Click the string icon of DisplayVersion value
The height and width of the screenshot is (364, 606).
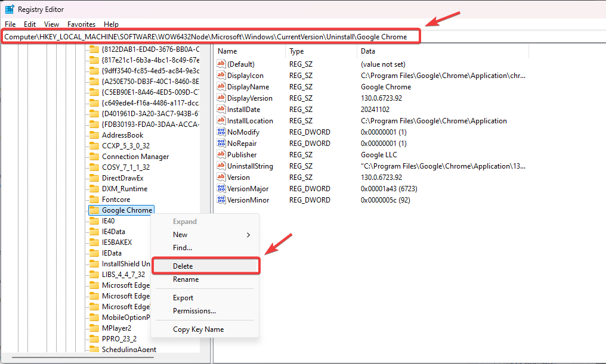click(x=221, y=98)
